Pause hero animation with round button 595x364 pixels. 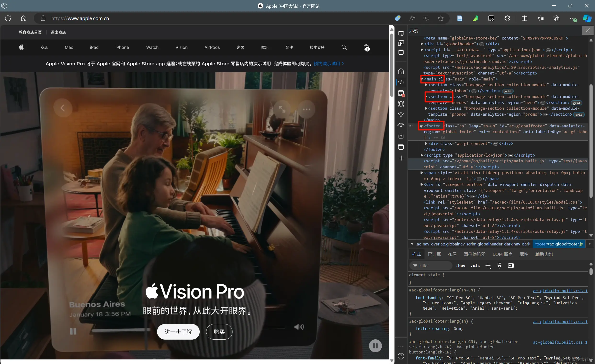(x=375, y=346)
